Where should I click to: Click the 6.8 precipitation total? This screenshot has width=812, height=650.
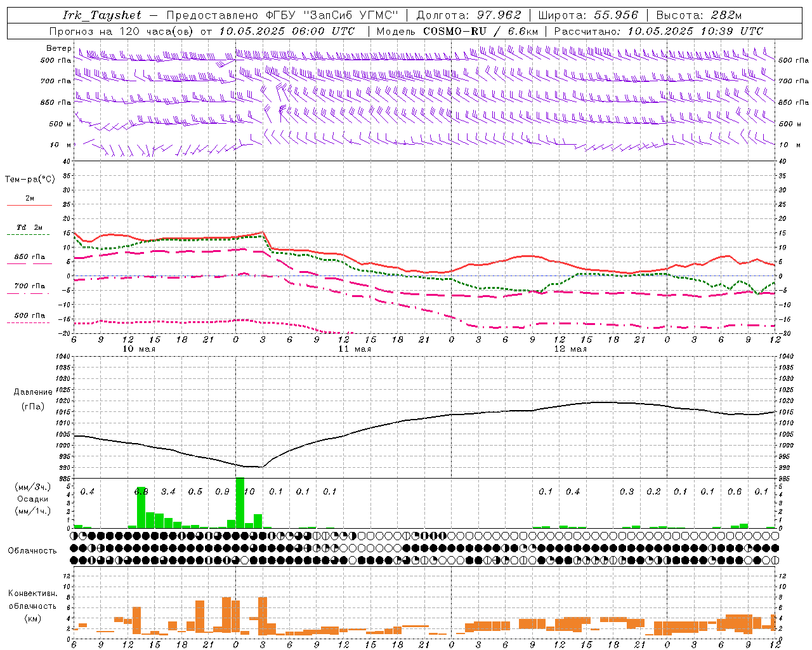point(141,491)
